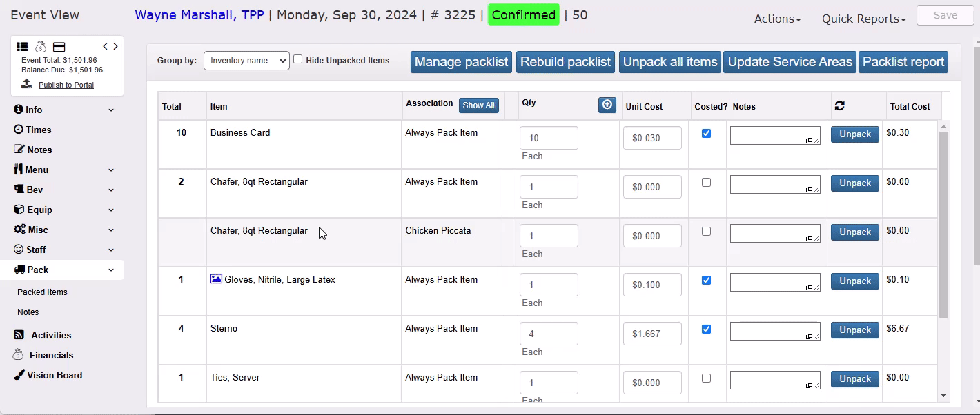Click the up-arrow icon beside Qty header
Image resolution: width=980 pixels, height=415 pixels.
click(607, 105)
